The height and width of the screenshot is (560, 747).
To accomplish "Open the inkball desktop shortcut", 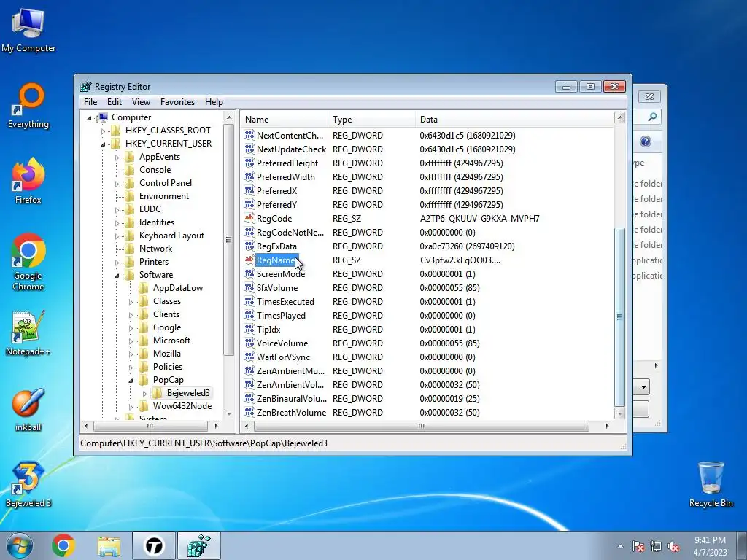I will 28,410.
